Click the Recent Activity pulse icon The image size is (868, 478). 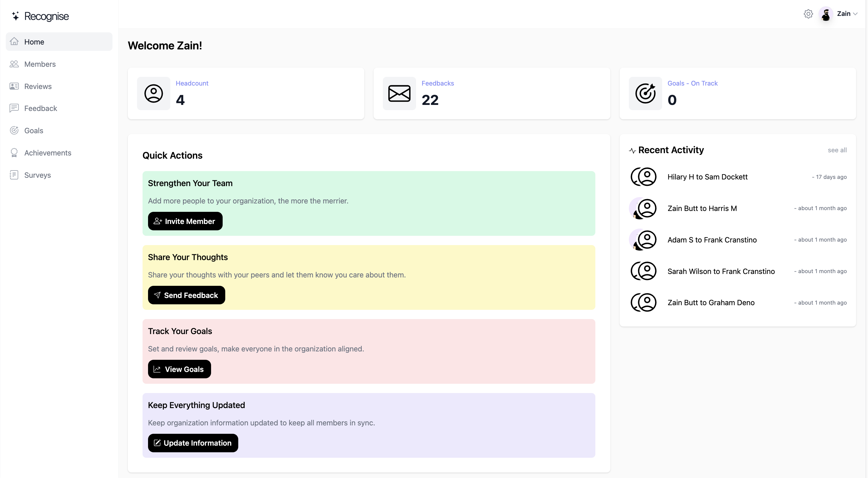point(632,151)
